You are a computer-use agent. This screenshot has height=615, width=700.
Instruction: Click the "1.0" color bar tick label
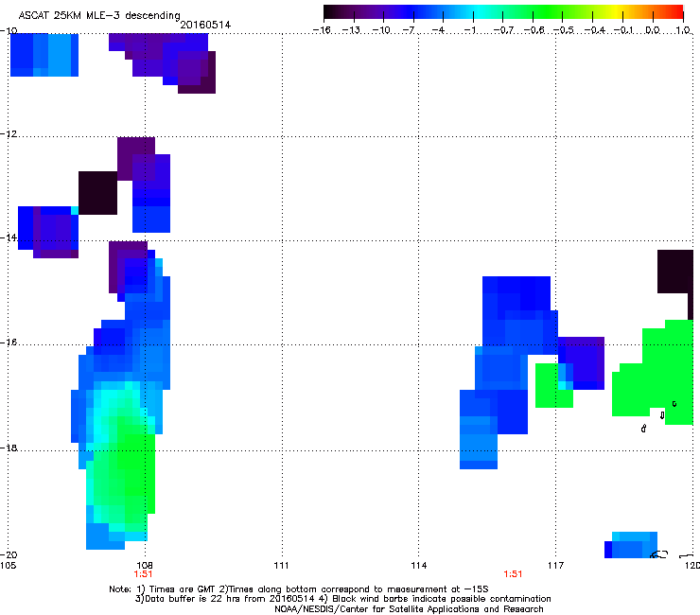coord(683,30)
